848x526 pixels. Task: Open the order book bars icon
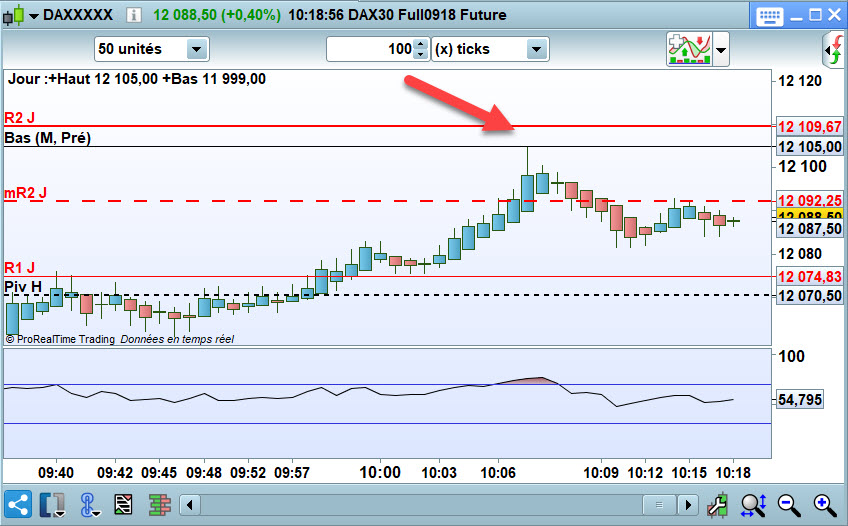(x=160, y=505)
